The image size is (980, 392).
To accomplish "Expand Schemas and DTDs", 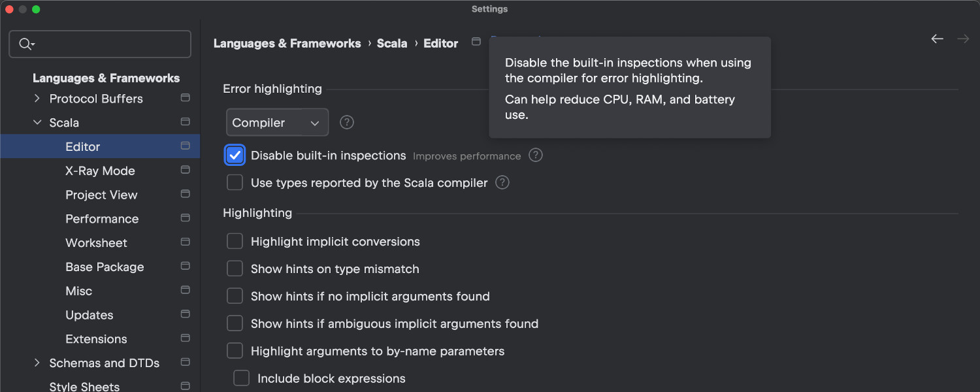I will [37, 363].
